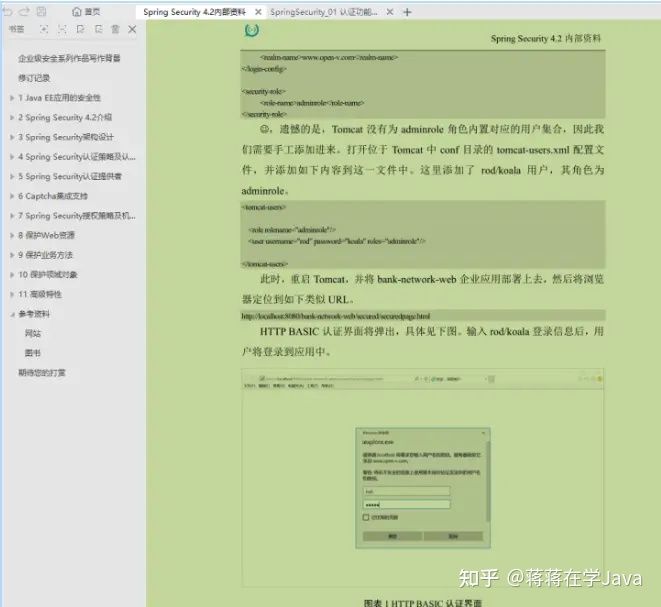Expand chapter 1 Java EE应用的安全性
This screenshot has height=607, width=661.
click(x=12, y=98)
